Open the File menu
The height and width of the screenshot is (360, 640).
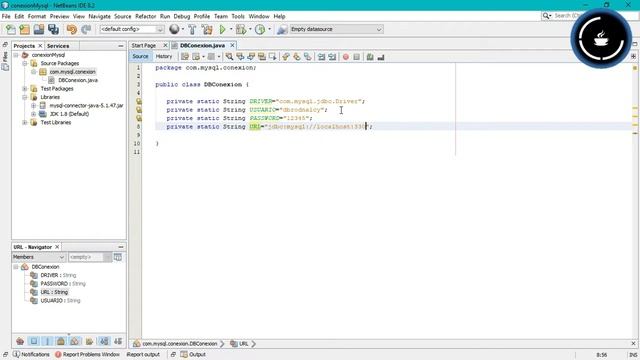coord(6,16)
